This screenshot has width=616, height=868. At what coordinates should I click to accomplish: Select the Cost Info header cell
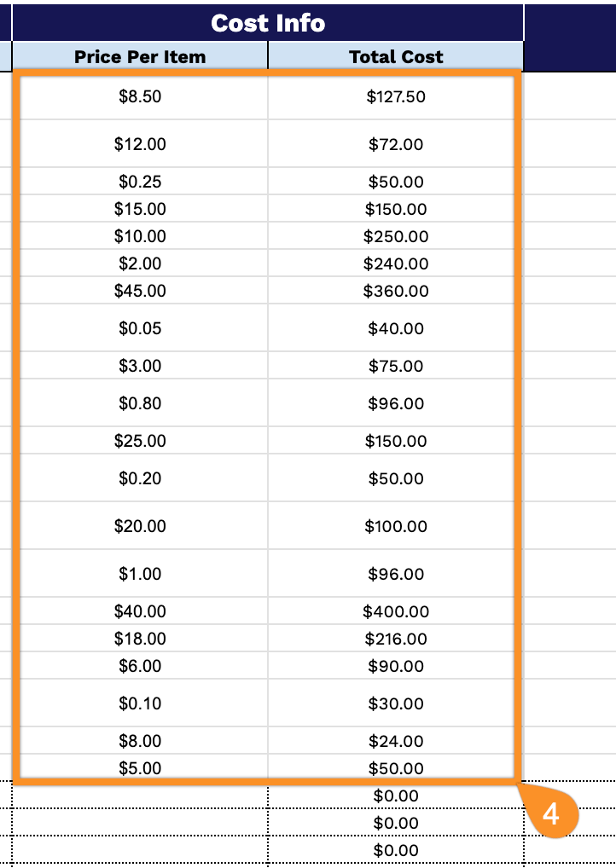pyautogui.click(x=268, y=23)
